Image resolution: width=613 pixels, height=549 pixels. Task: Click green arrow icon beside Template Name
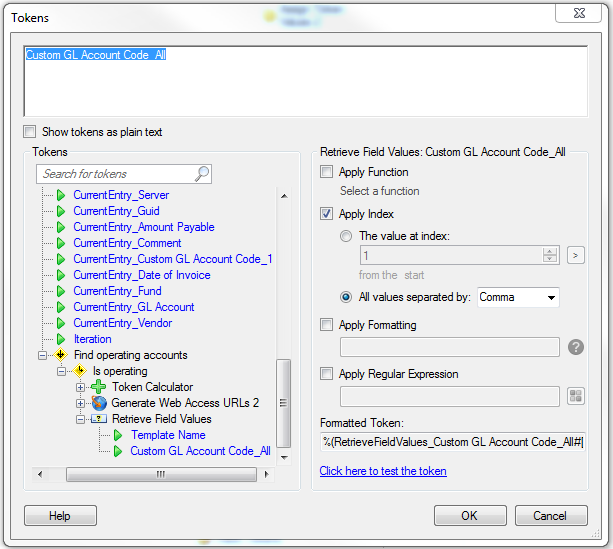coord(118,435)
